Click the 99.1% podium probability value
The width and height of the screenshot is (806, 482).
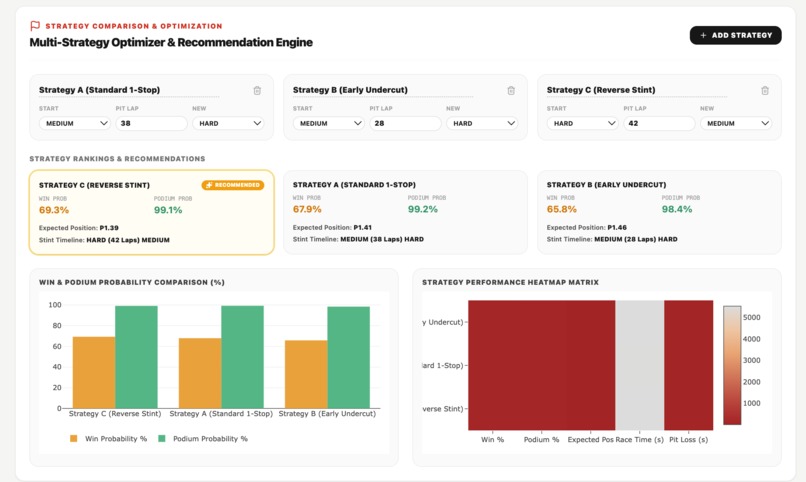tap(168, 210)
